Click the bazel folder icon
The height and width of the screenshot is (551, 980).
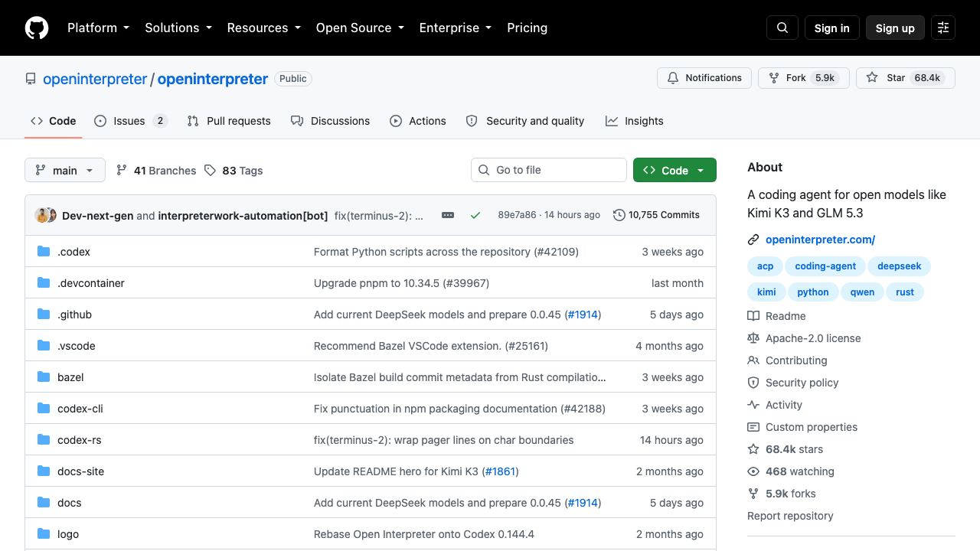click(x=44, y=377)
